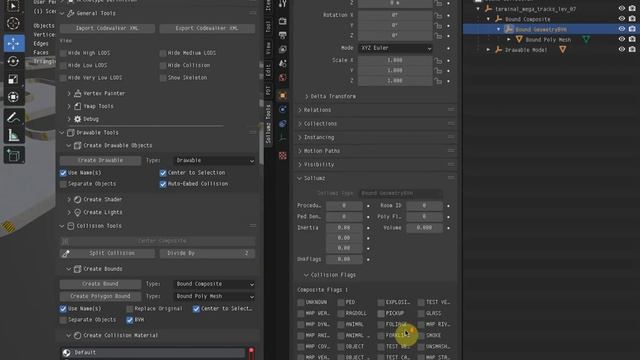
Task: Check the PICKUP composite flag
Action: pyautogui.click(x=381, y=313)
